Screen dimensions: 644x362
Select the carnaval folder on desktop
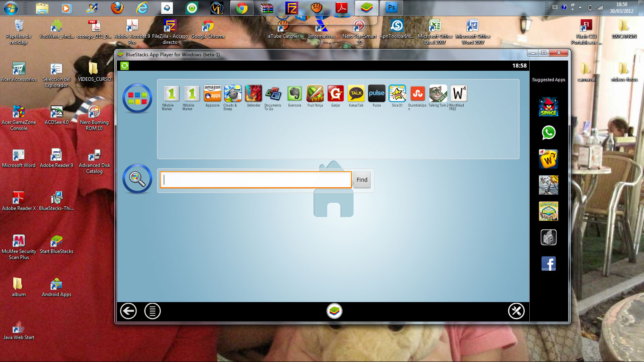[x=586, y=72]
